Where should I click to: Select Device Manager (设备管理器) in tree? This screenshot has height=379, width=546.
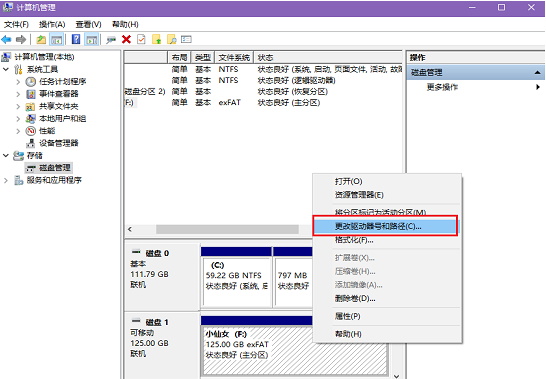click(58, 143)
